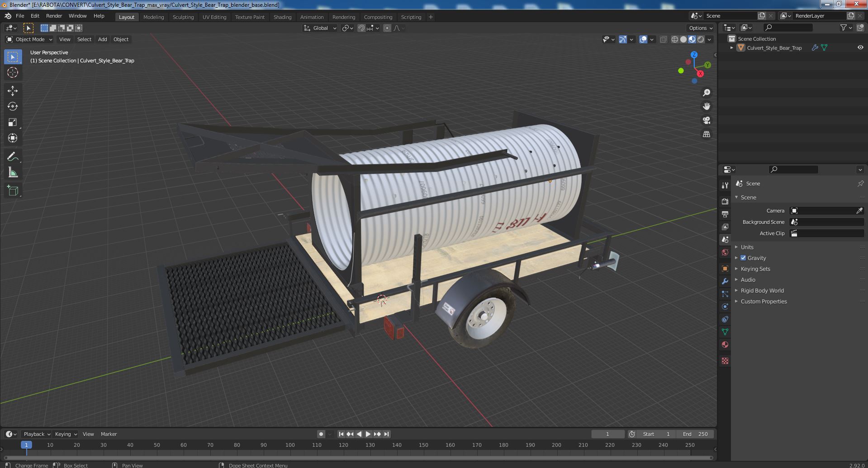Select the Rotate tool
This screenshot has height=468, width=868.
[13, 106]
